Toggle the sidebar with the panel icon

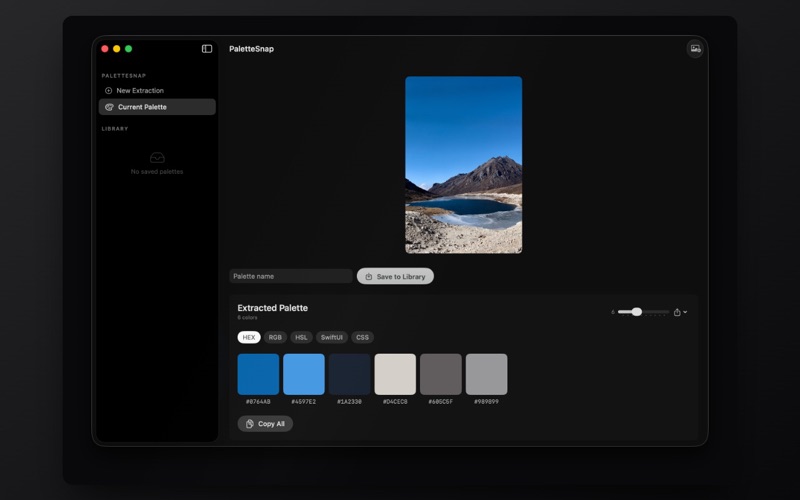click(x=207, y=49)
